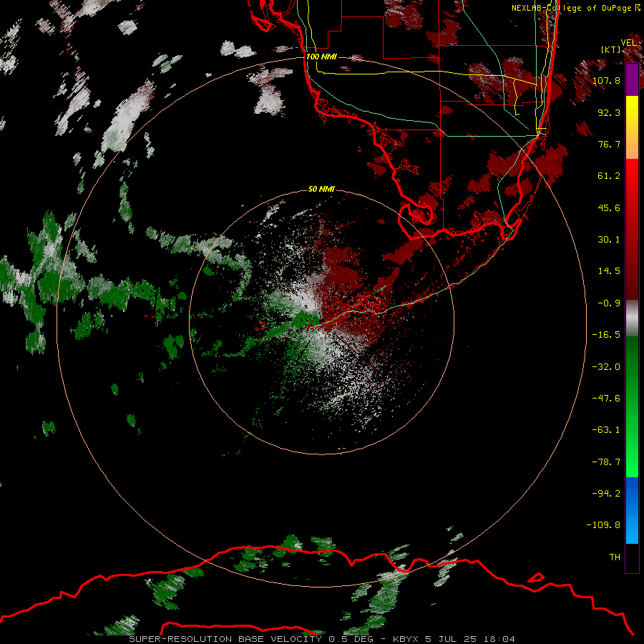Click the 14.5 legend value
This screenshot has height=644, width=644.
(x=609, y=271)
